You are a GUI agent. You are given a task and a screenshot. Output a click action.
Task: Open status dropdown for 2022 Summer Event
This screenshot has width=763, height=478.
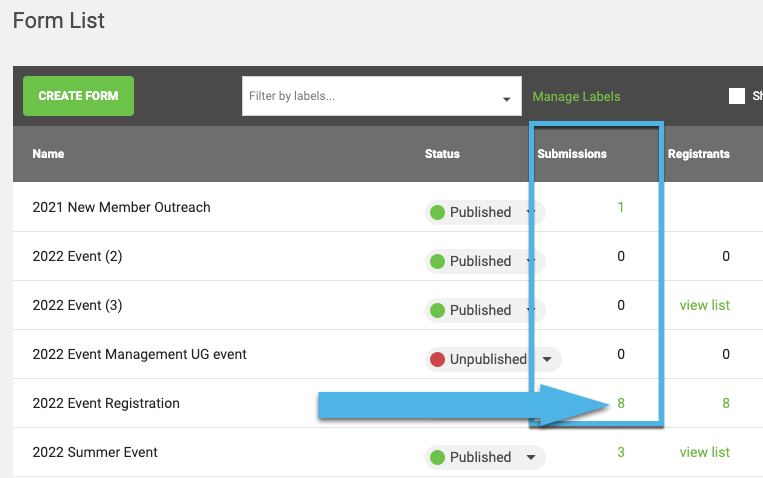tap(531, 457)
